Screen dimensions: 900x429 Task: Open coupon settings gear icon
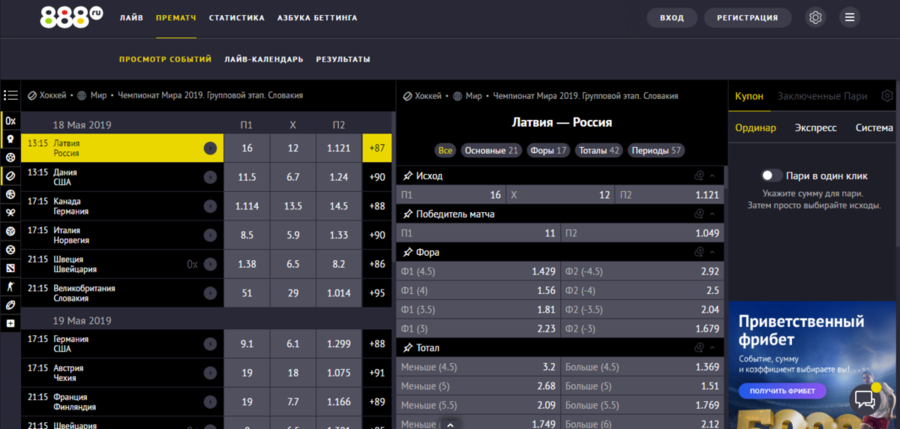886,96
